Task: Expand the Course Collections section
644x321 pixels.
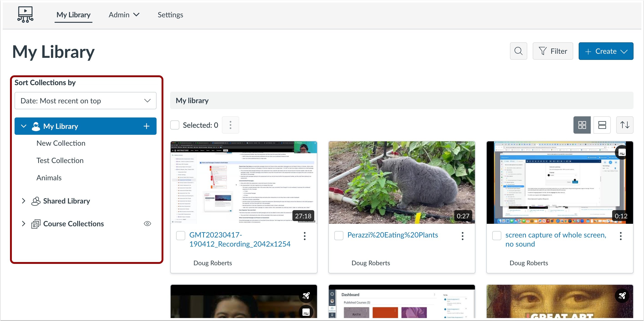Action: [23, 223]
